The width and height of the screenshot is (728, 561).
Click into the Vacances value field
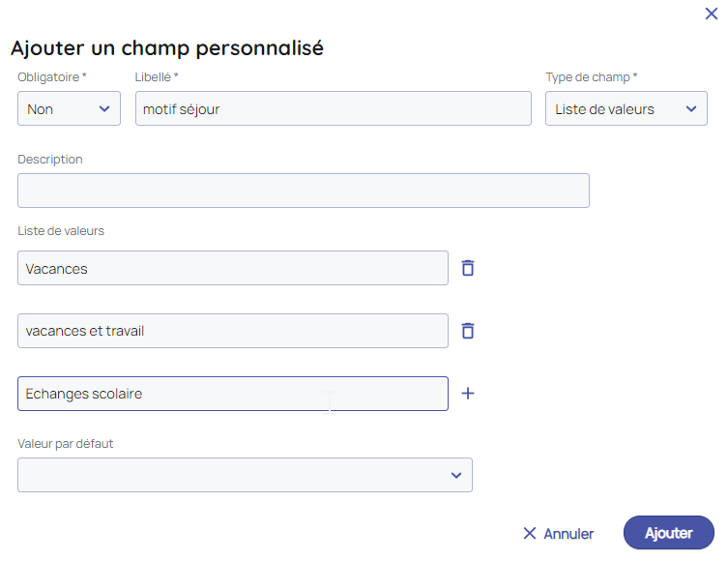tap(232, 268)
